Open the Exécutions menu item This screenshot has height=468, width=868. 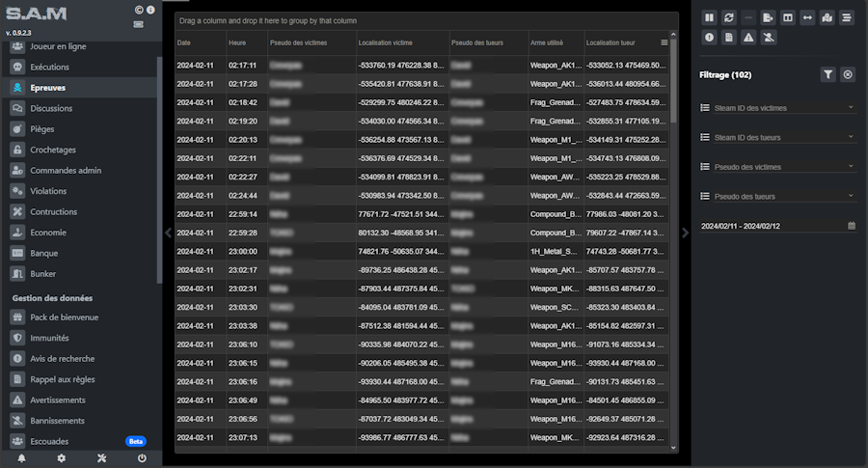click(50, 68)
